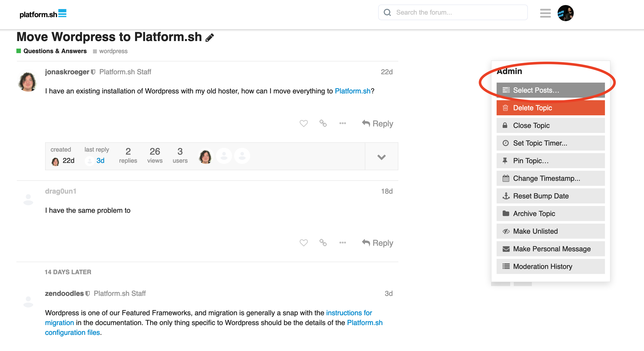
Task: Click creator avatar beside created 22d
Action: pyautogui.click(x=55, y=161)
